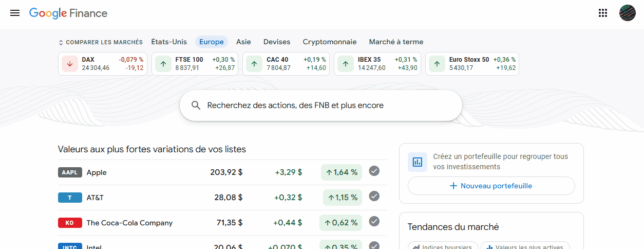
Task: Open the Google account avatar
Action: coord(627,13)
